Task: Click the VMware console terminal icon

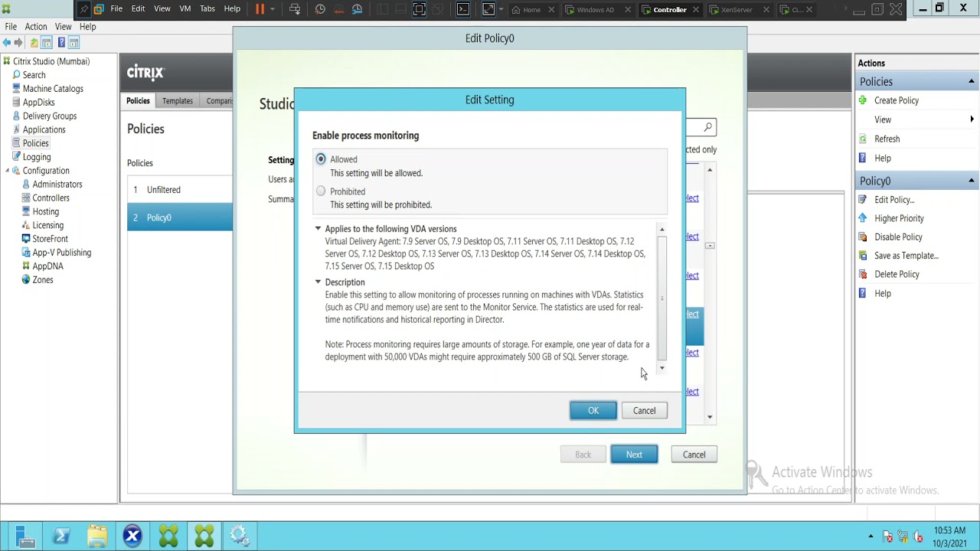Action: [463, 9]
